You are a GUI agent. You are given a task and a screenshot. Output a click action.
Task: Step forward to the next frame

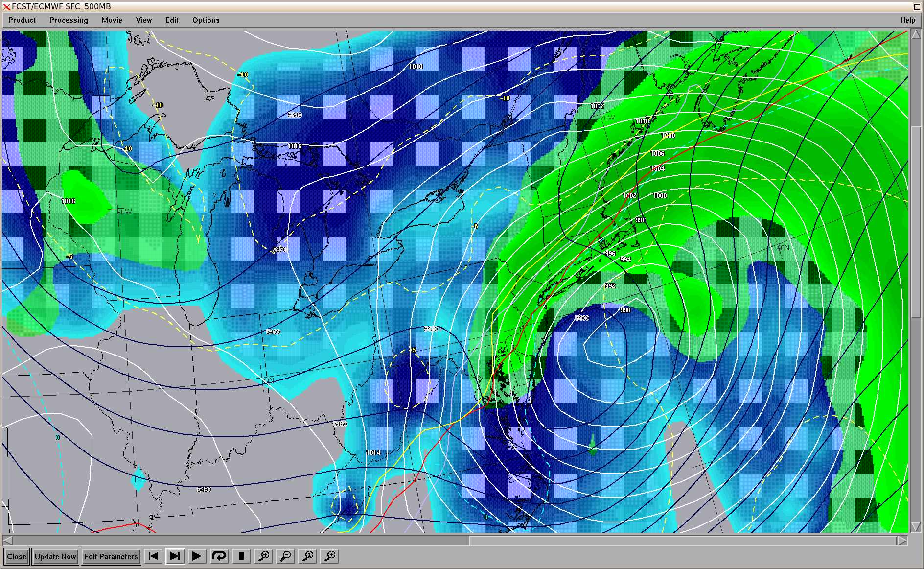(175, 556)
